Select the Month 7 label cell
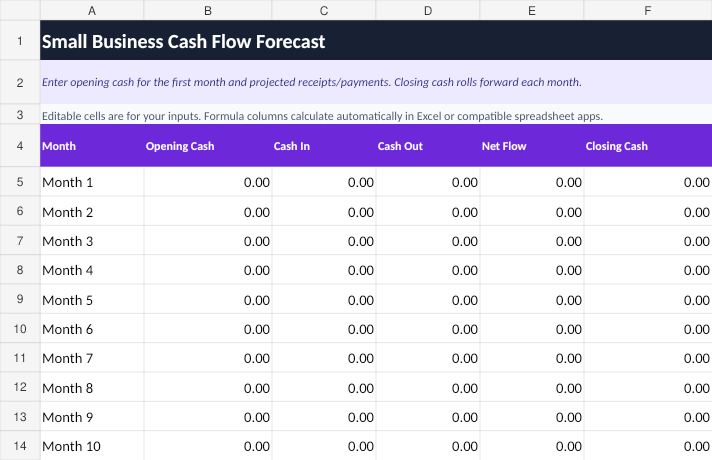Viewport: 712px width, 460px height. pos(92,358)
